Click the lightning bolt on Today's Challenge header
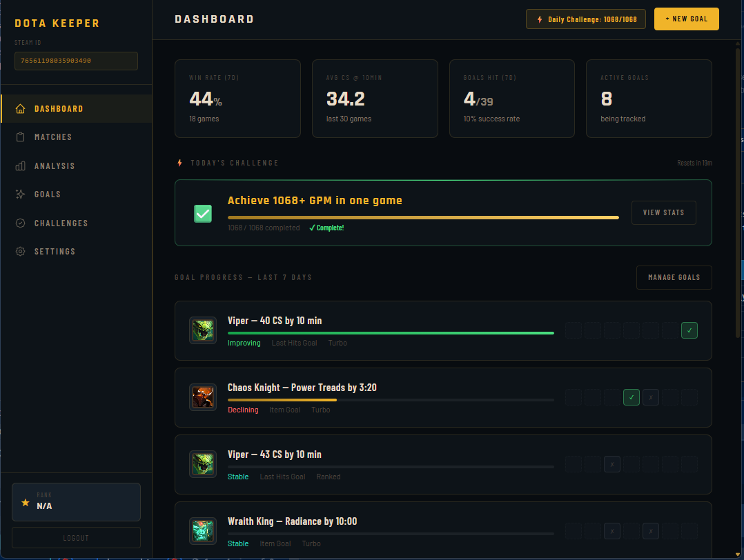This screenshot has height=560, width=744. (x=179, y=163)
